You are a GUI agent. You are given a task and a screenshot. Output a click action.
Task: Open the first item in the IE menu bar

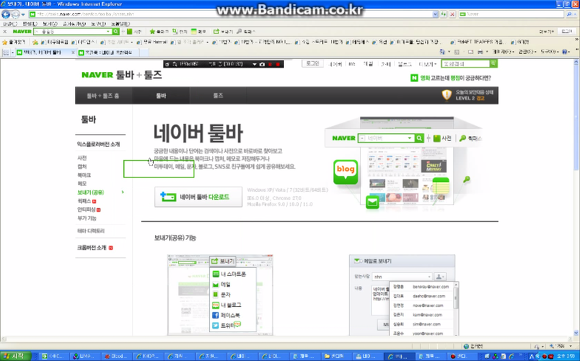[10, 24]
